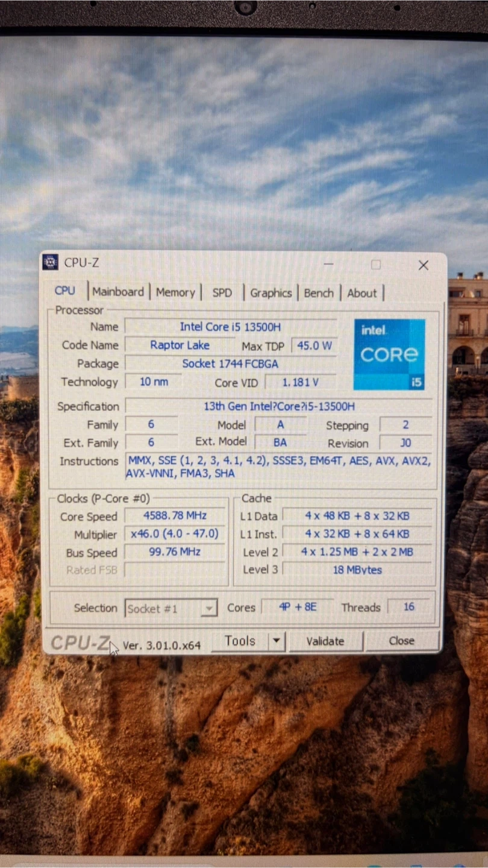Click the Tools button
488x868 pixels.
pyautogui.click(x=239, y=641)
